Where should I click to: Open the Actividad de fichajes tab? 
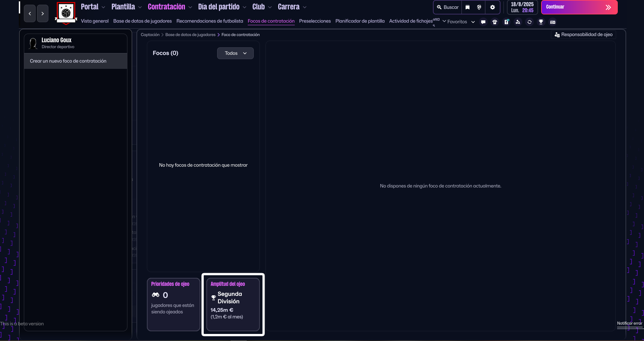pos(411,21)
